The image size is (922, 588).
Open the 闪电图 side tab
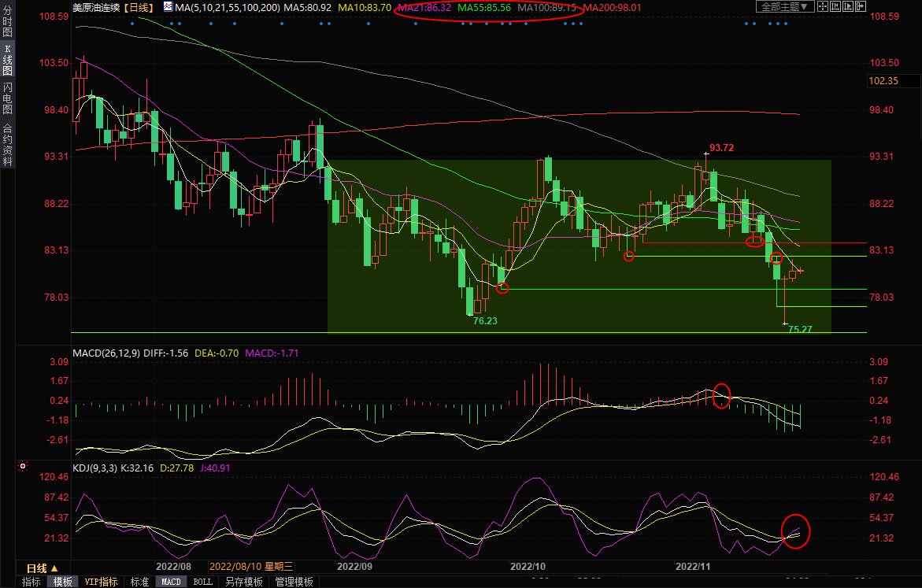pyautogui.click(x=7, y=98)
